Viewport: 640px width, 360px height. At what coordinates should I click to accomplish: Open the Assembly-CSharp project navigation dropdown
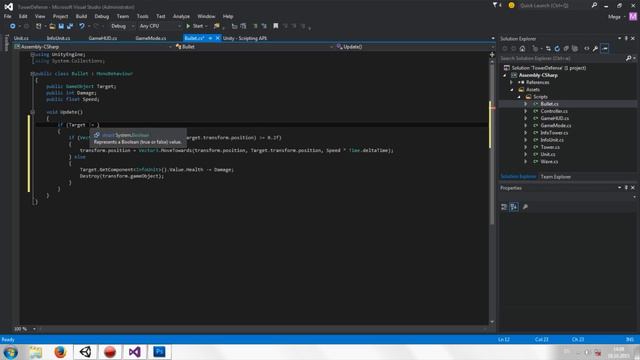point(93,47)
